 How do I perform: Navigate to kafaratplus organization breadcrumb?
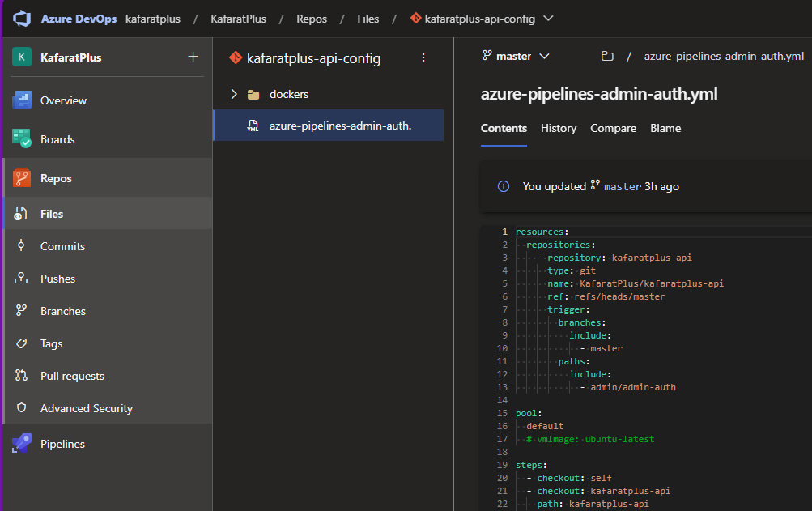tap(152, 18)
